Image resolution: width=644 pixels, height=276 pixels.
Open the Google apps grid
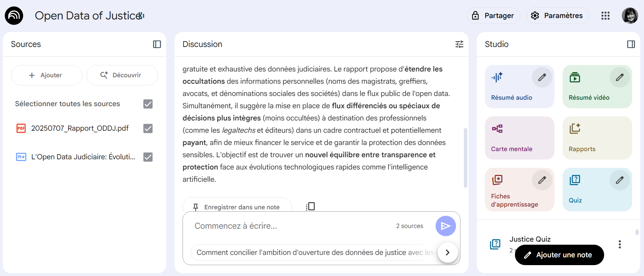605,16
